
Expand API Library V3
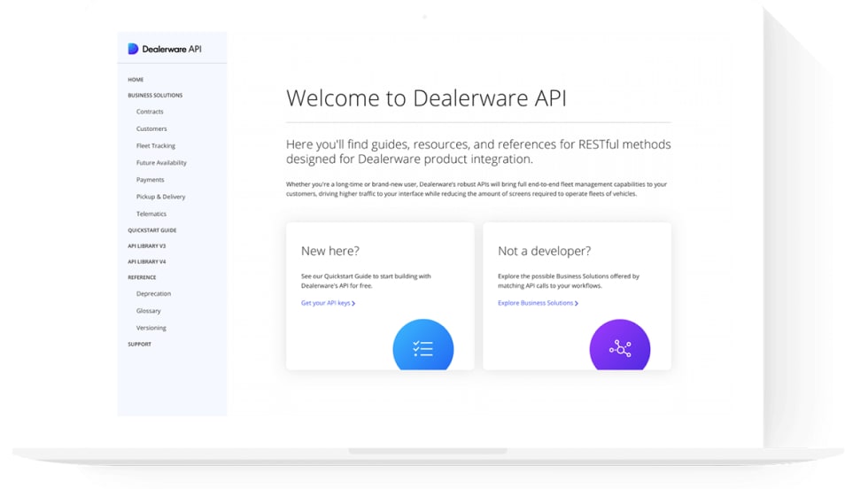[147, 246]
